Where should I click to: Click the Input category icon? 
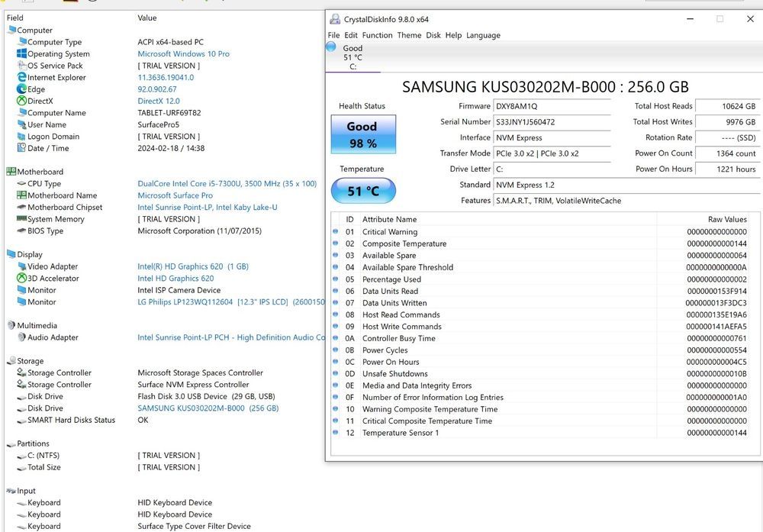click(x=11, y=491)
